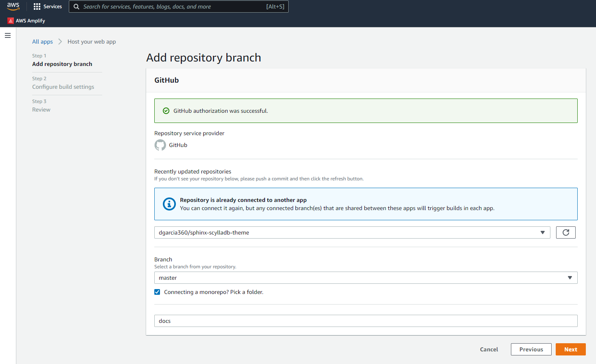Open the Branch dropdown showing master
The width and height of the screenshot is (596, 364).
click(366, 278)
